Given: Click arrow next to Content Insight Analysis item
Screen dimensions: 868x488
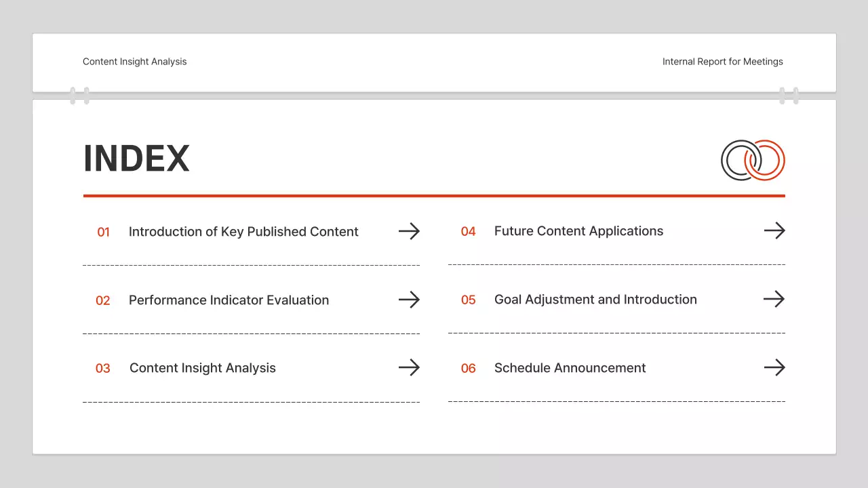Looking at the screenshot, I should [x=409, y=367].
